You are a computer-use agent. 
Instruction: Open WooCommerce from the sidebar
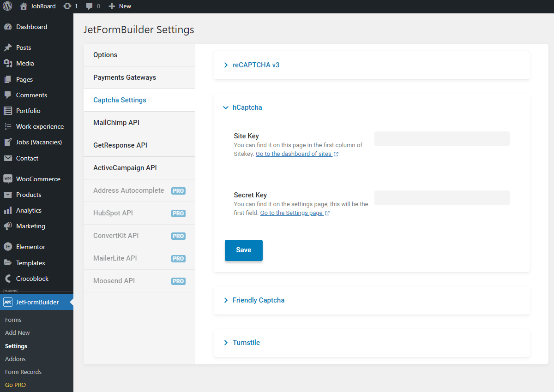coord(38,179)
